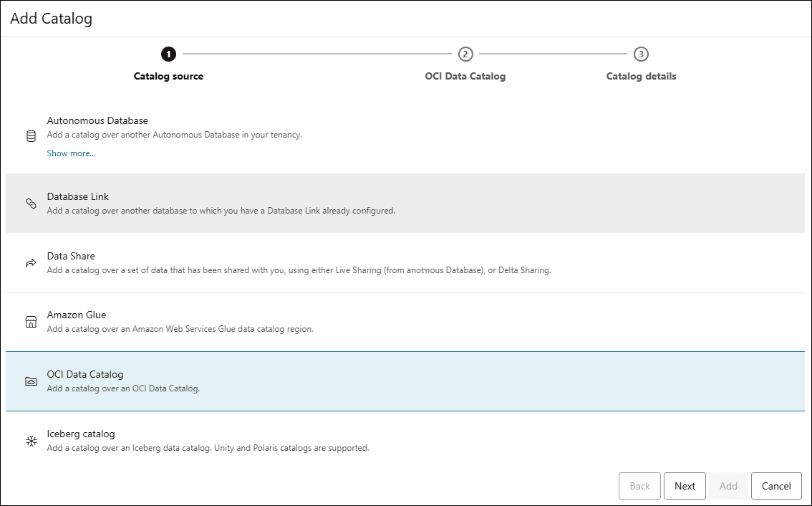
Task: Jump to step 2 circle indicator
Action: (465, 54)
